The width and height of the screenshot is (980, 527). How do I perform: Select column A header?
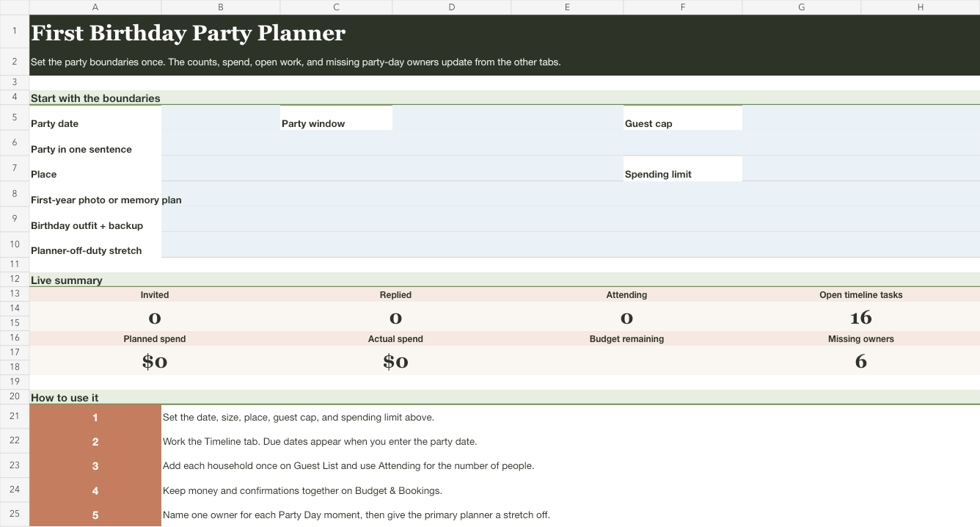pyautogui.click(x=95, y=7)
